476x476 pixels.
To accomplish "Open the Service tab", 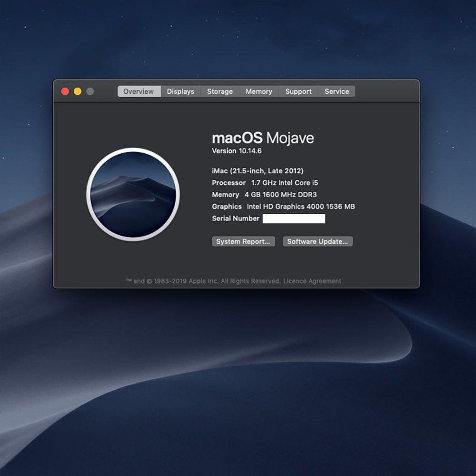I will click(337, 91).
